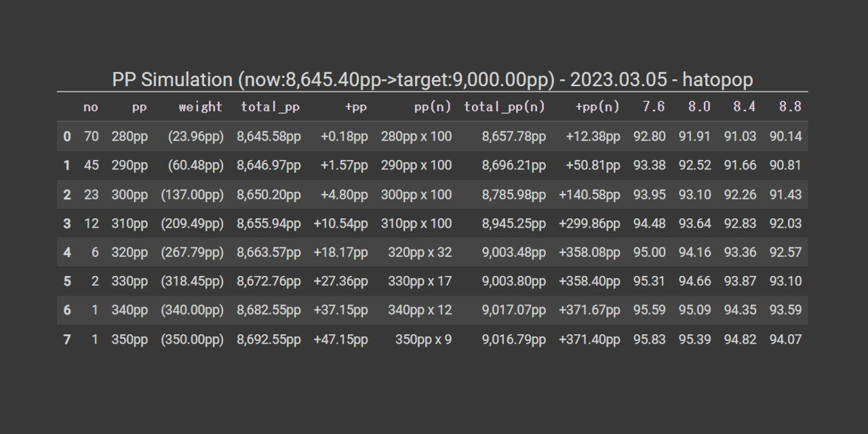Click the '+pp(n)' column header

tap(597, 107)
